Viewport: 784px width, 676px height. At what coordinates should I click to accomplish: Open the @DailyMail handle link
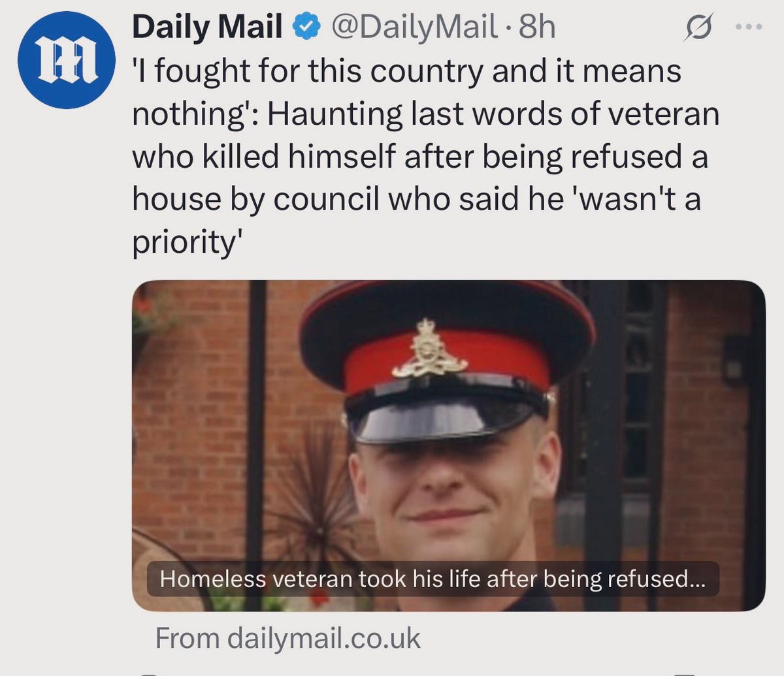414,27
